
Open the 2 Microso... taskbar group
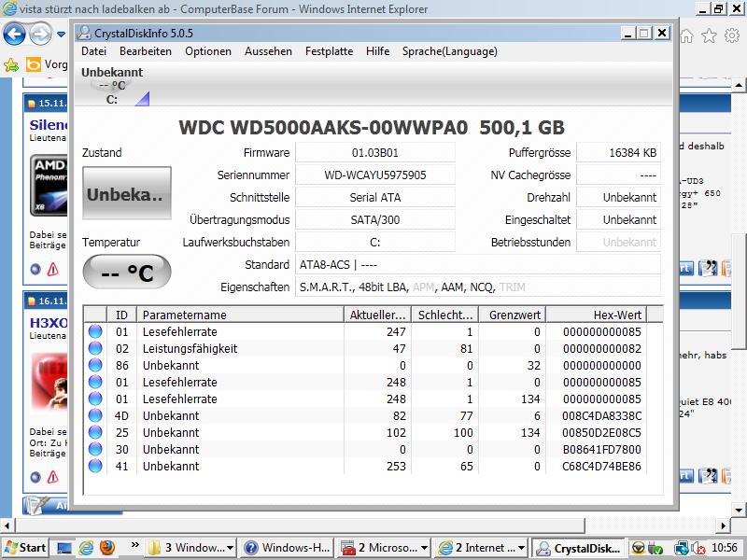[x=384, y=548]
